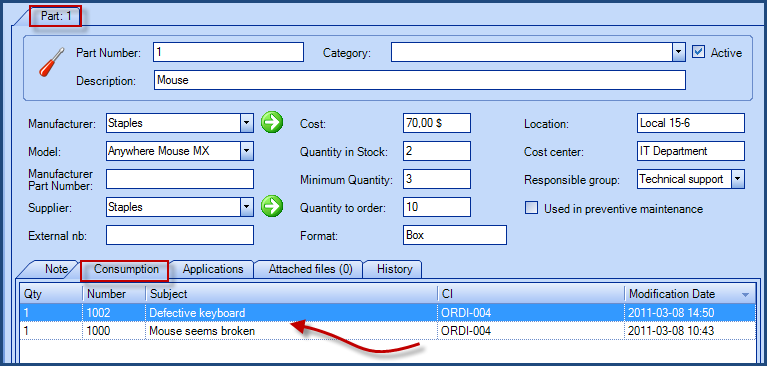
Task: Sort by Modification Date column header
Action: tap(690, 294)
